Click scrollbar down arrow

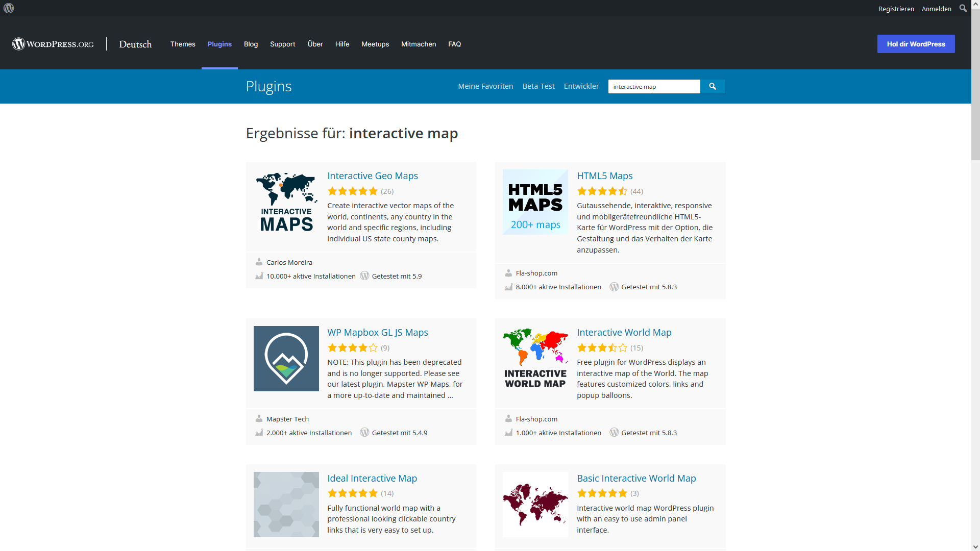[975, 547]
